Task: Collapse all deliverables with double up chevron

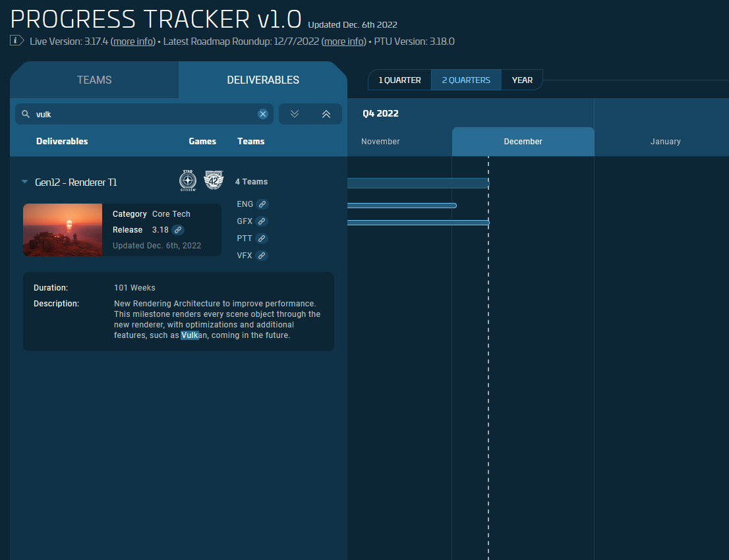Action: tap(326, 114)
